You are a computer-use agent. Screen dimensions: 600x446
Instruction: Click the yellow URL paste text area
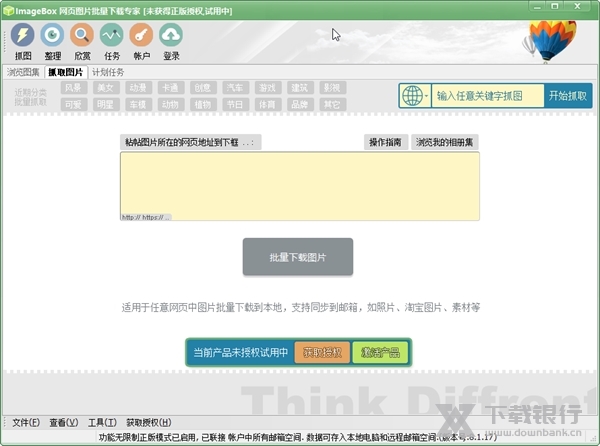click(300, 186)
